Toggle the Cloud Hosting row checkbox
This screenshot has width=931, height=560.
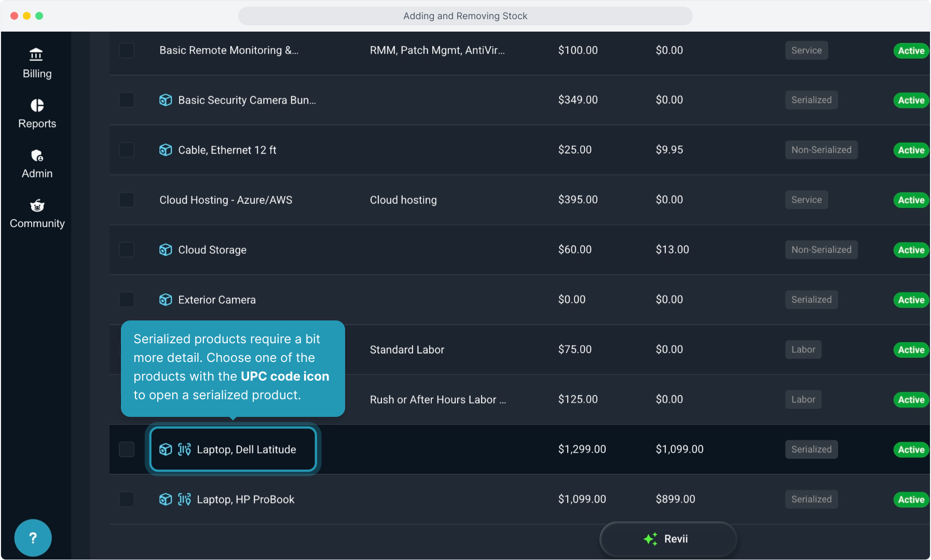click(x=127, y=200)
